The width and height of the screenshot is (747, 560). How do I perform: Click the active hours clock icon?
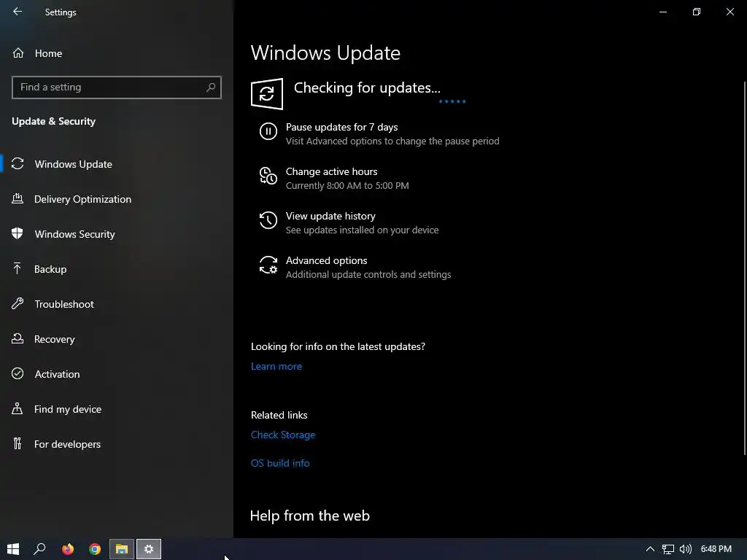[268, 176]
